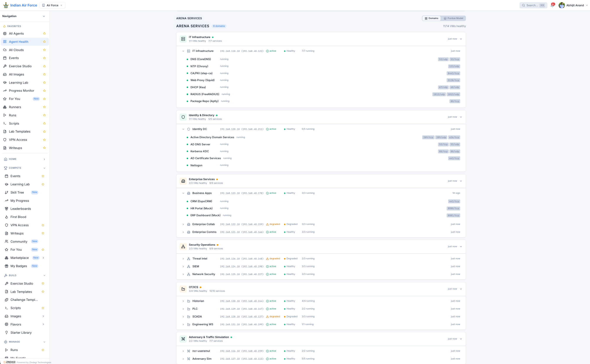The image size is (590, 364).
Task: Click the Enterprise Services building icon
Action: 183,181
